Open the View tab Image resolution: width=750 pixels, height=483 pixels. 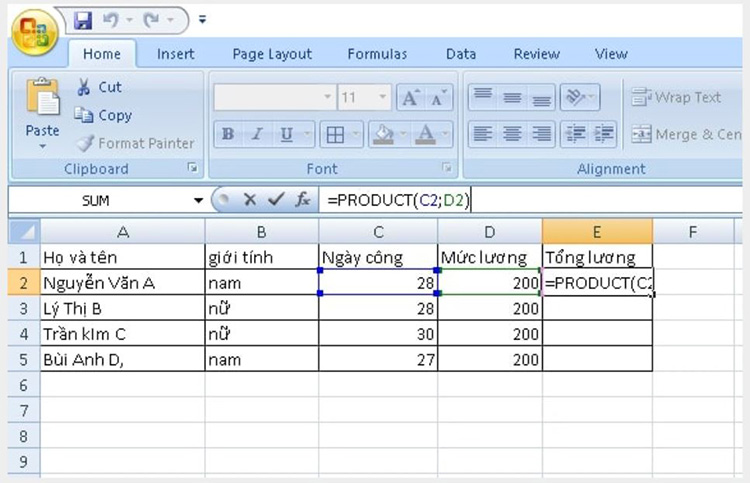point(611,54)
